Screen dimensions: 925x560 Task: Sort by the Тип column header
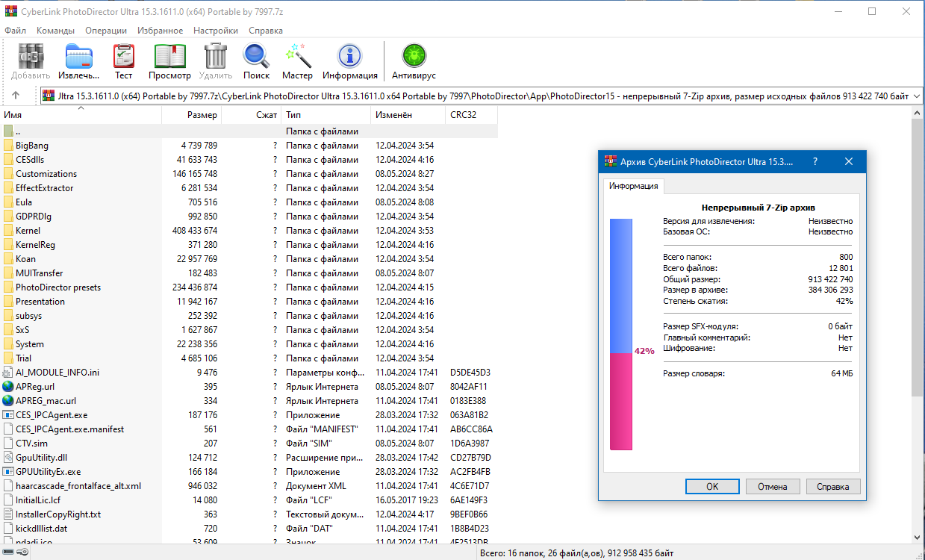(326, 115)
